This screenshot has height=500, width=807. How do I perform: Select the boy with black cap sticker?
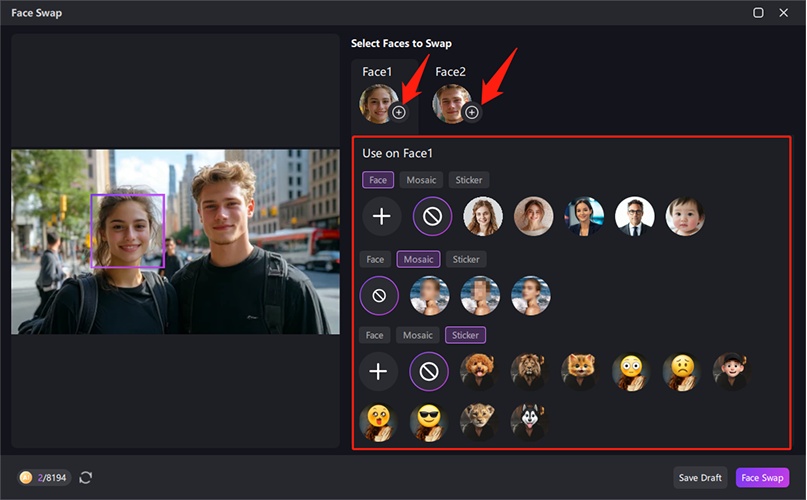click(731, 371)
